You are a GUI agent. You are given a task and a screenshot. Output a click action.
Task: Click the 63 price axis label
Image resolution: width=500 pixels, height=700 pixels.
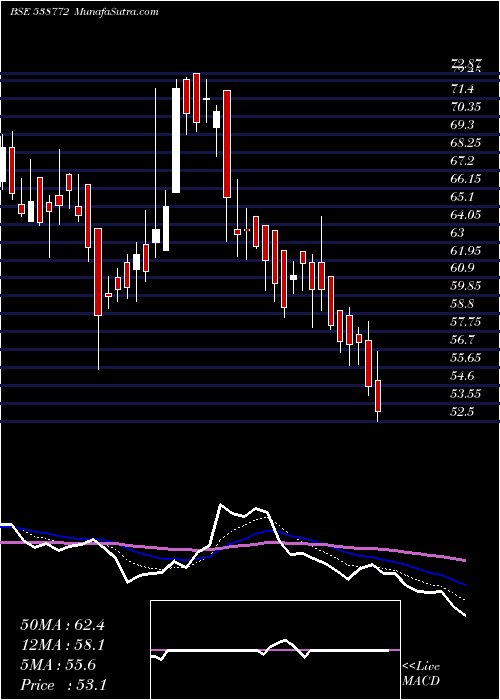pyautogui.click(x=457, y=233)
